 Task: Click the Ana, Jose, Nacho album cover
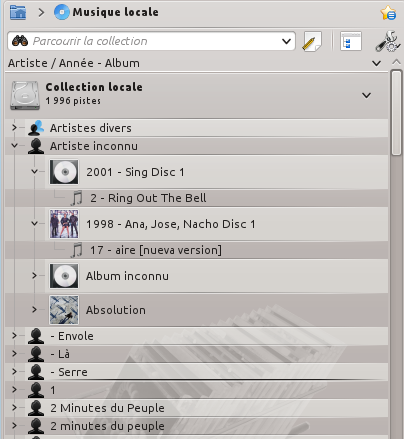(64, 224)
